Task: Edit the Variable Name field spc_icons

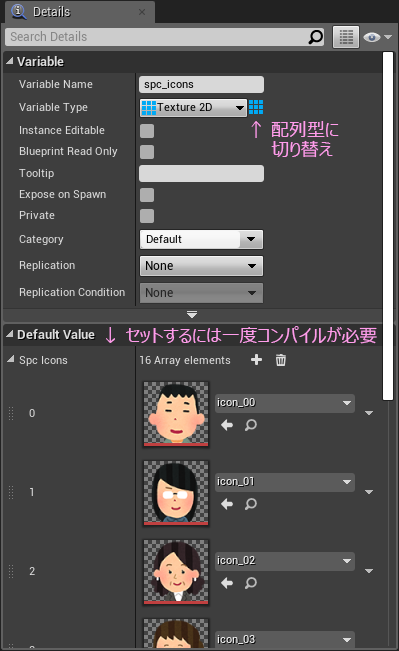Action: tap(201, 84)
